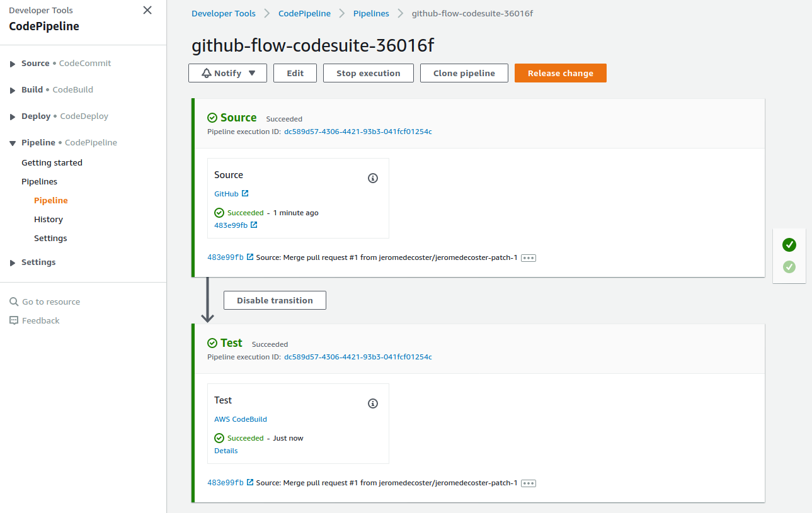
Task: Click the Stop execution button
Action: pyautogui.click(x=369, y=73)
